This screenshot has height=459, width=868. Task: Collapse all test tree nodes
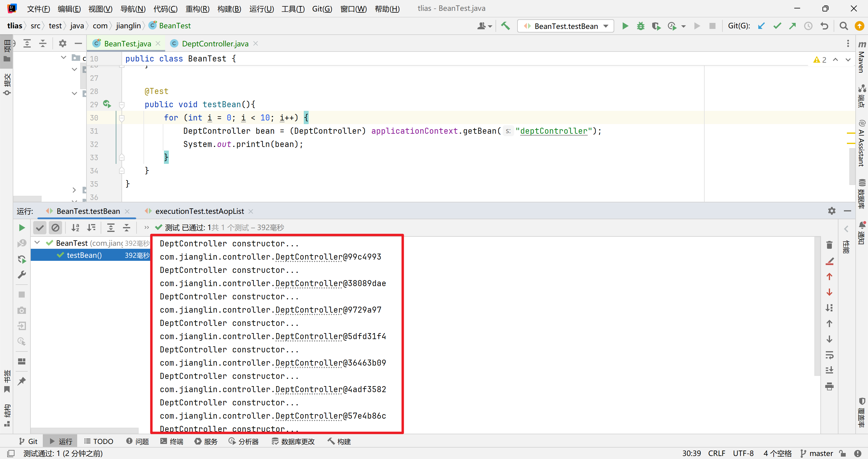pyautogui.click(x=126, y=228)
